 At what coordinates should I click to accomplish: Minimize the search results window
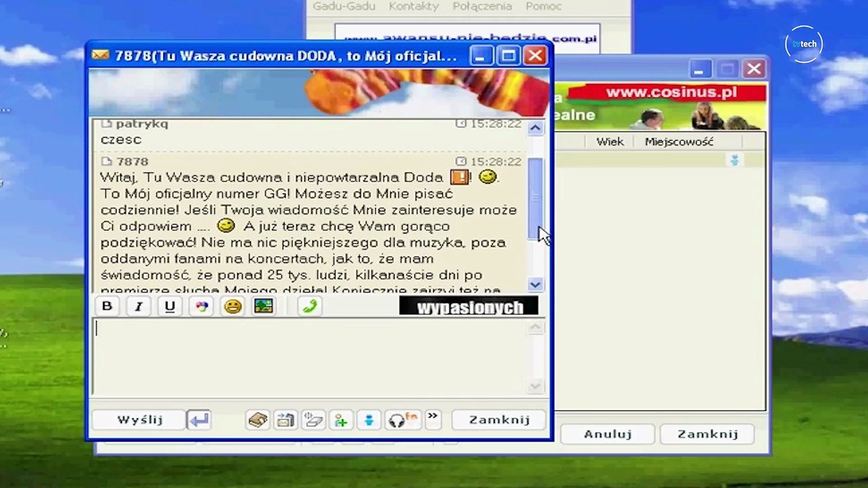pyautogui.click(x=701, y=68)
